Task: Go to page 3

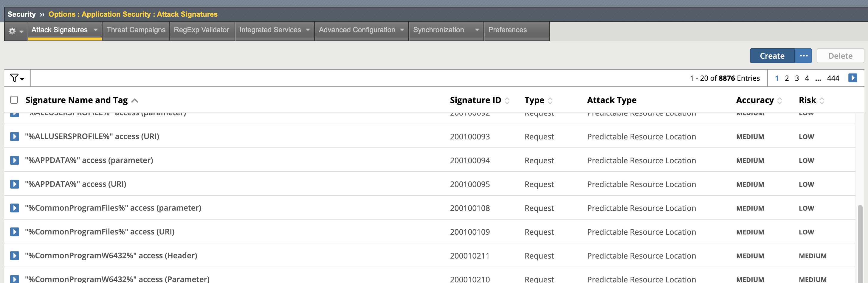Action: pos(797,78)
